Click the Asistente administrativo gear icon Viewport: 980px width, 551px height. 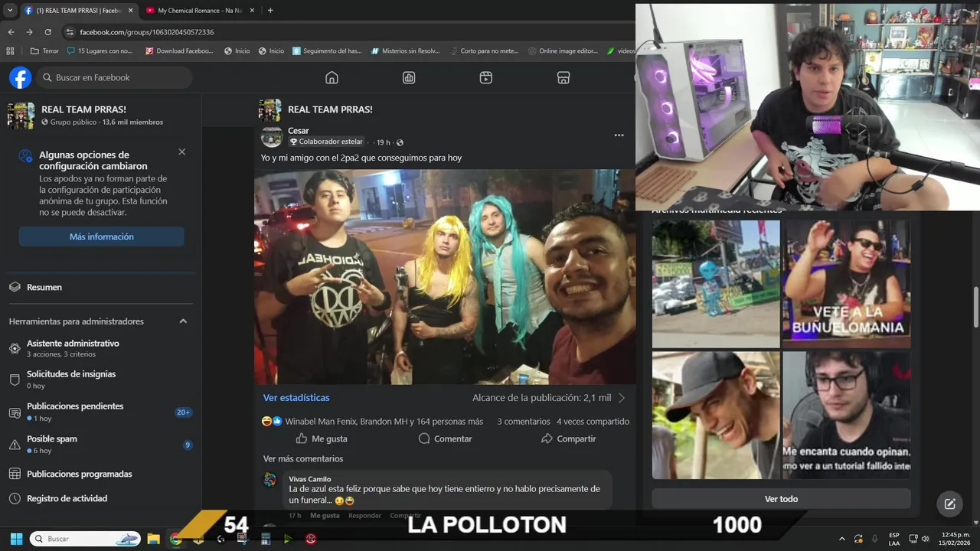point(15,348)
